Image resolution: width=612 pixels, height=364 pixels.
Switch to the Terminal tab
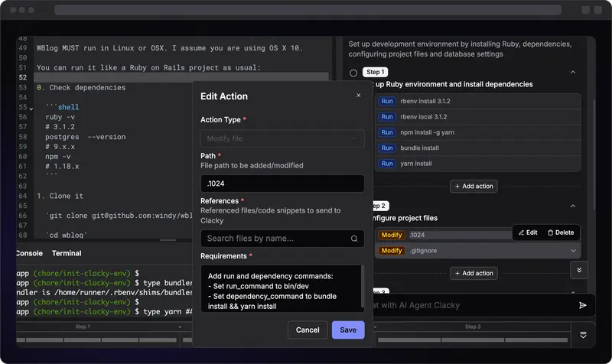(67, 253)
